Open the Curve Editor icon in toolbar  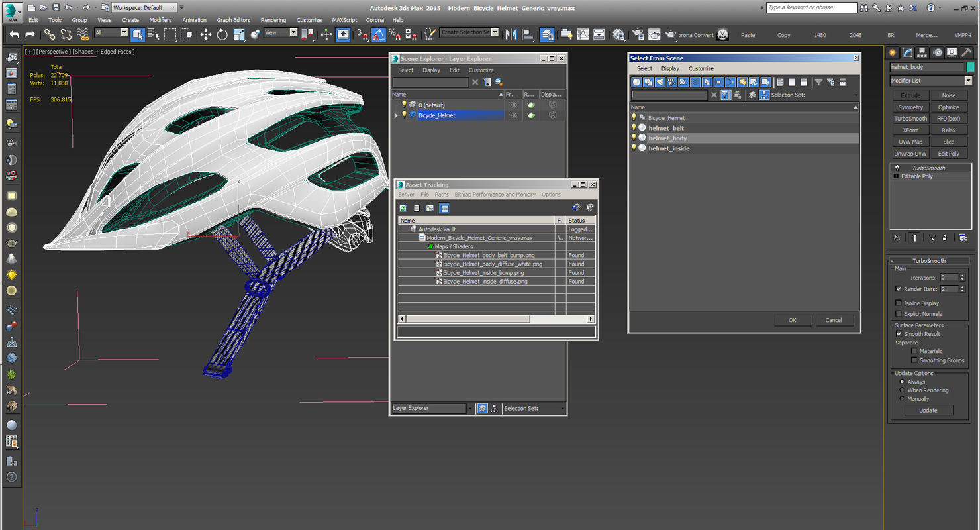coord(583,34)
